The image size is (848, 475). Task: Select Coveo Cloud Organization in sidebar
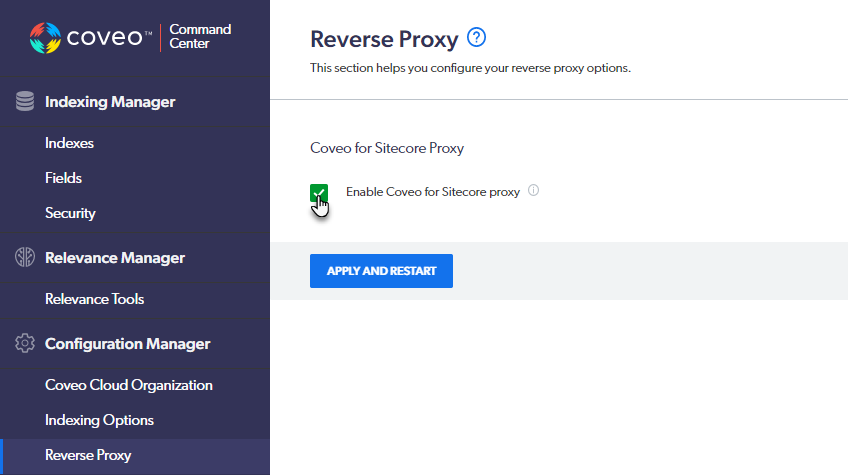(x=129, y=385)
